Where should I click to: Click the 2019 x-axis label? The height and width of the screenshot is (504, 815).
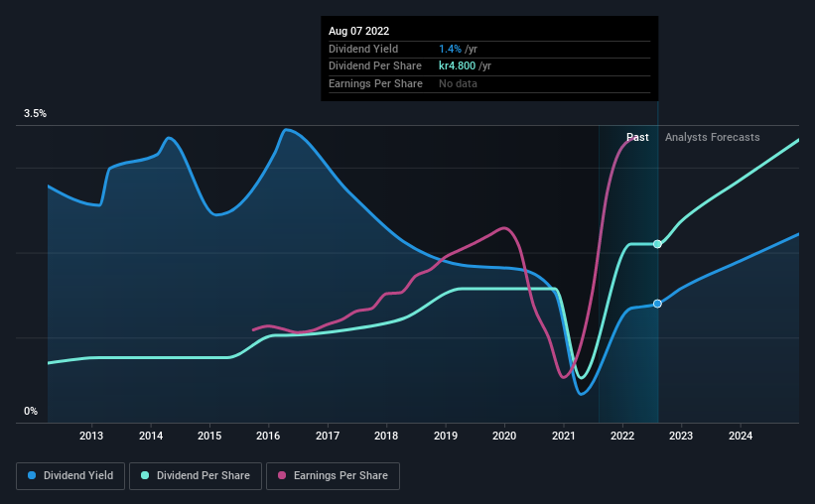pos(446,436)
